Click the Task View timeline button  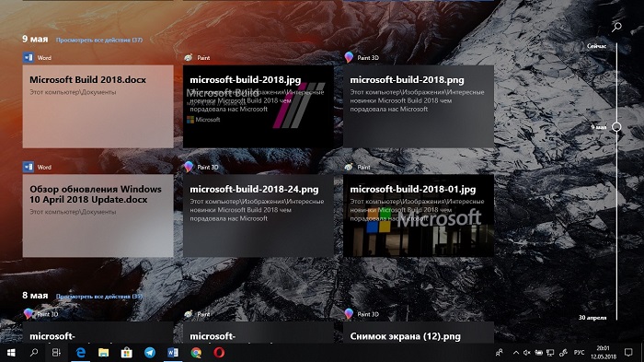click(57, 353)
